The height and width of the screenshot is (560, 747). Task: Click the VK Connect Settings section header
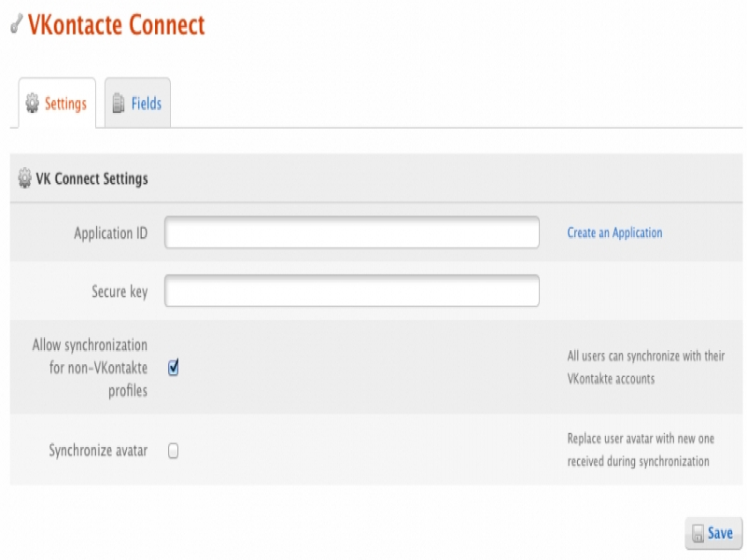(x=92, y=178)
